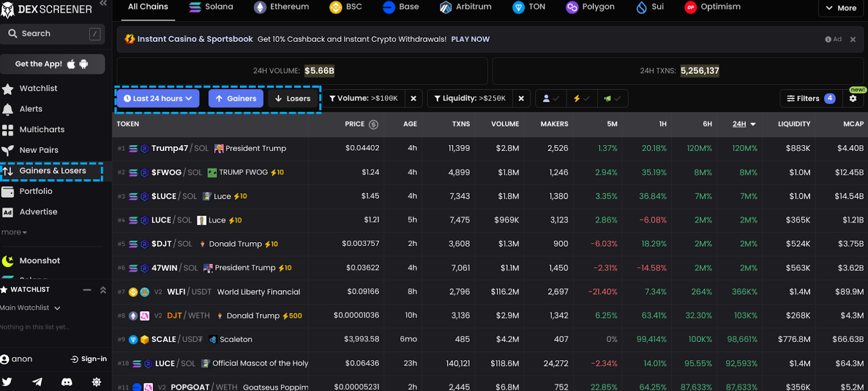Image resolution: width=868 pixels, height=391 pixels.
Task: Expand the sidebar 'more' dropdown
Action: (x=14, y=232)
